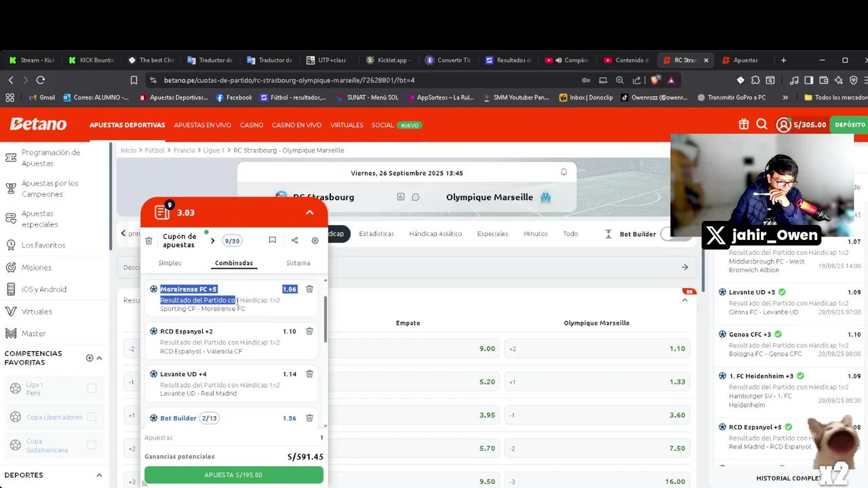Viewport: 868px width, 488px height.
Task: Open the Virtuales top menu item
Action: point(347,125)
